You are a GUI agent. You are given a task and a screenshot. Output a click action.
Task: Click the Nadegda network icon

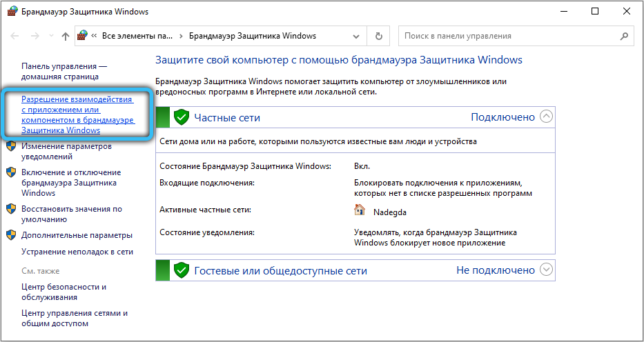pos(360,212)
